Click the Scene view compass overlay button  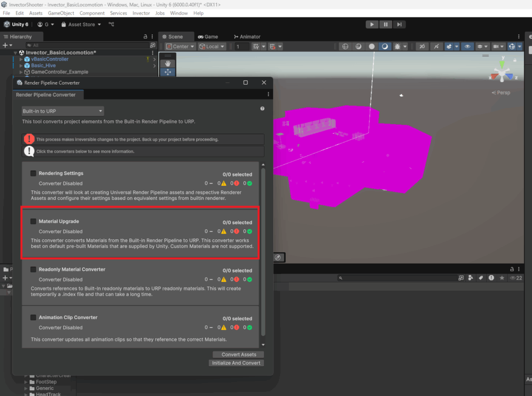[x=278, y=257]
